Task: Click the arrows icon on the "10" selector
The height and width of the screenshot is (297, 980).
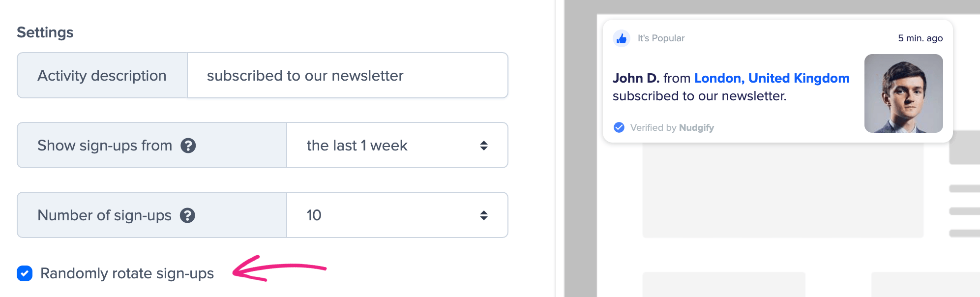Action: 484,215
